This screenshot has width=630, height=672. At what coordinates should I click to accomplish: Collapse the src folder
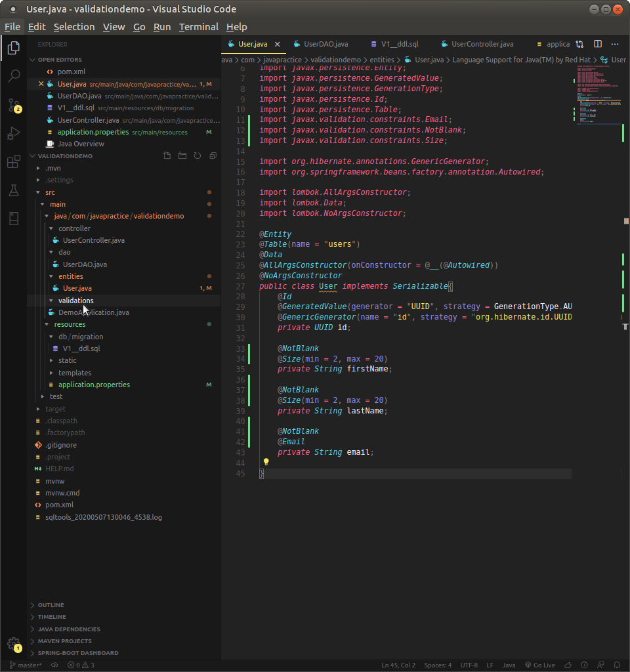[x=51, y=192]
